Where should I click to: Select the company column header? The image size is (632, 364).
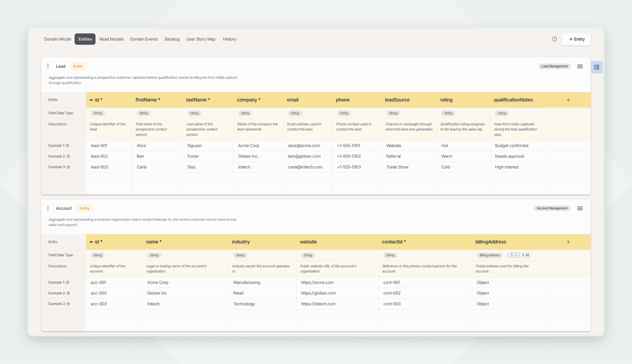258,100
